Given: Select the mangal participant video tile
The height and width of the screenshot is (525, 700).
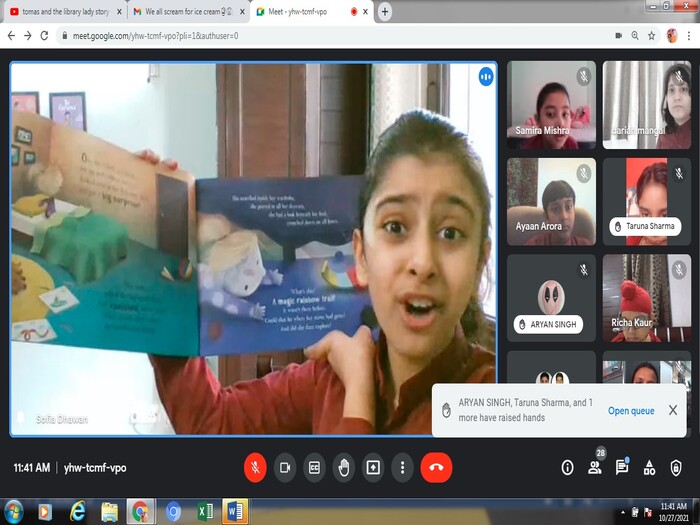Looking at the screenshot, I should click(647, 105).
